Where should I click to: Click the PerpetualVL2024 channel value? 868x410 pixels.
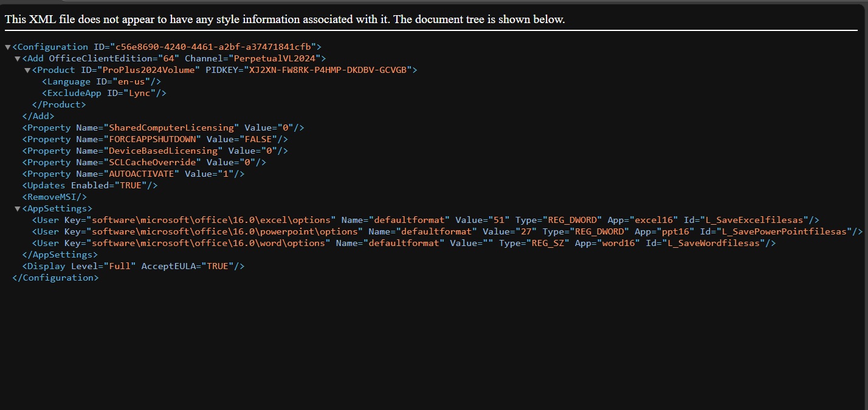tap(274, 58)
